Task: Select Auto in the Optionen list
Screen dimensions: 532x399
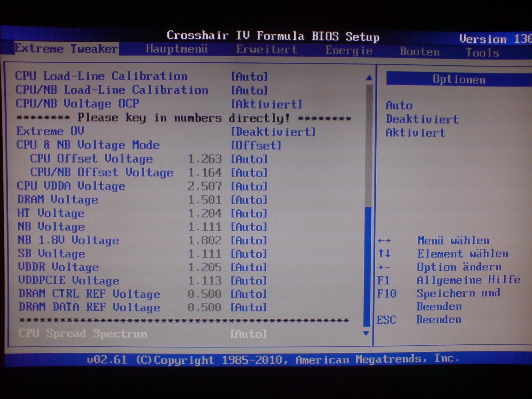Action: click(399, 106)
